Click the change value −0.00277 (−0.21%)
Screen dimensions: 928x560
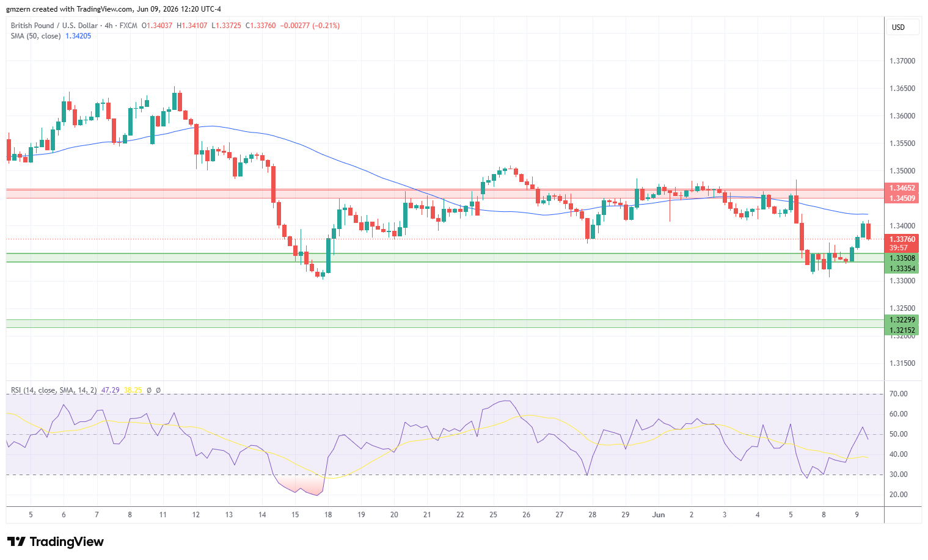point(310,26)
